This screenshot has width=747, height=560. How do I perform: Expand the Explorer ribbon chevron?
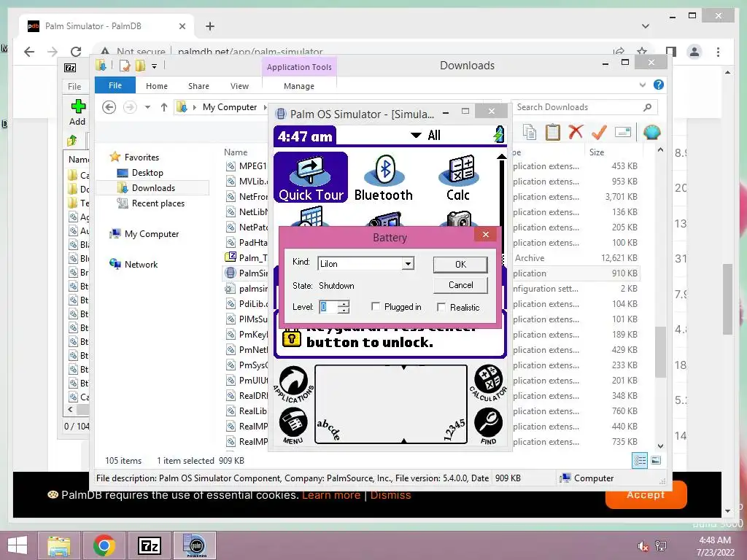(x=643, y=85)
